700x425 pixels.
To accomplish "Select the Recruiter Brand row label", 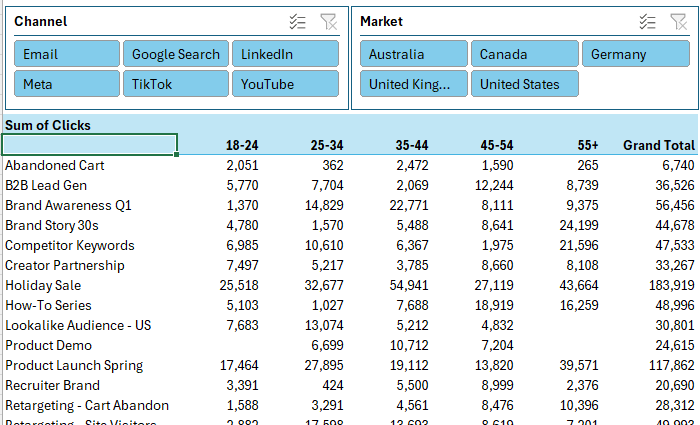I will [52, 385].
